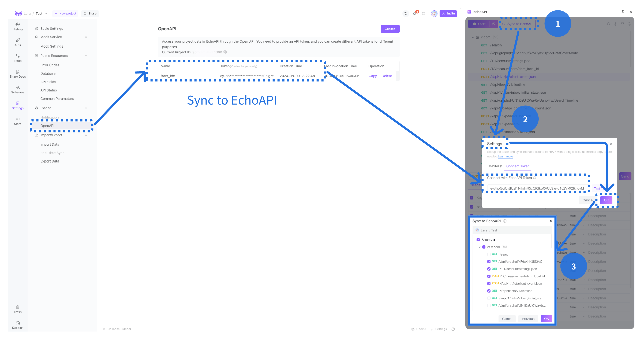This screenshot has height=340, width=644.
Task: Toggle Select All checkbox in Sync dialog
Action: 478,239
